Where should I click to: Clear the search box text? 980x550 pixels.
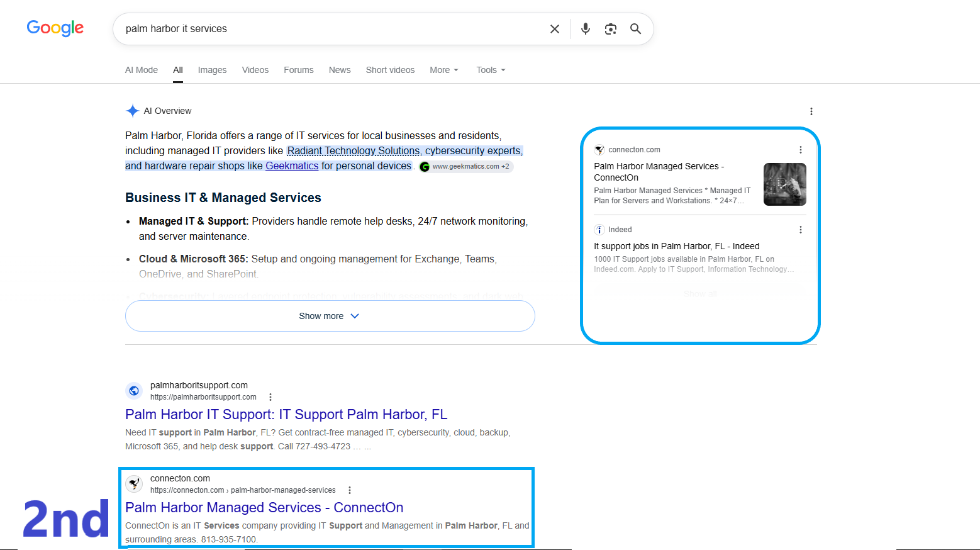coord(555,29)
